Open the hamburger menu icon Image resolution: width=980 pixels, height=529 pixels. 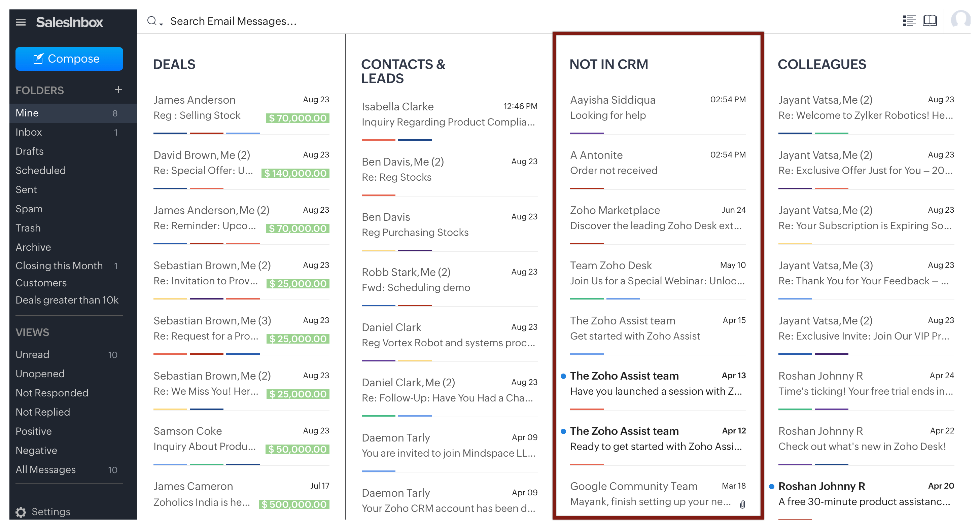21,22
